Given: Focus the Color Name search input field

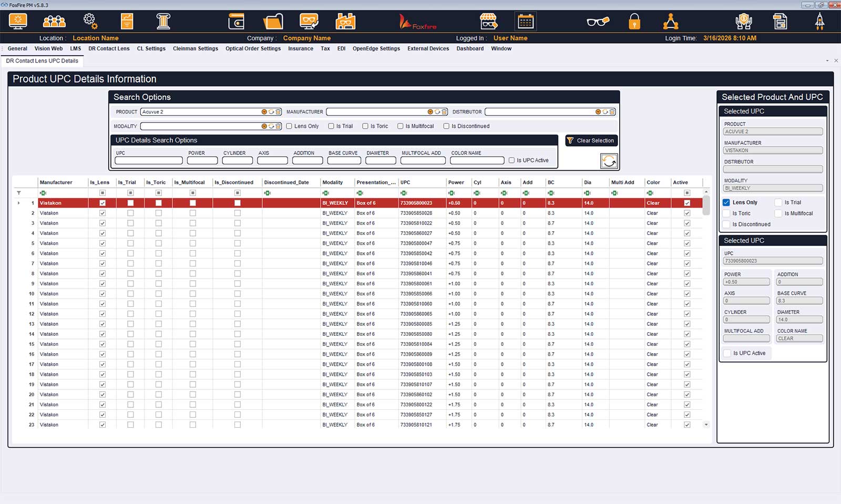Looking at the screenshot, I should point(477,160).
